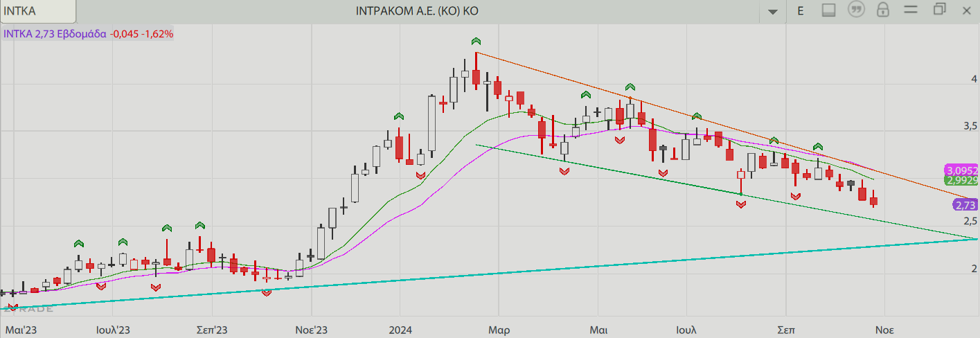
Task: Click the most recent red weekly candle
Action: (x=874, y=200)
